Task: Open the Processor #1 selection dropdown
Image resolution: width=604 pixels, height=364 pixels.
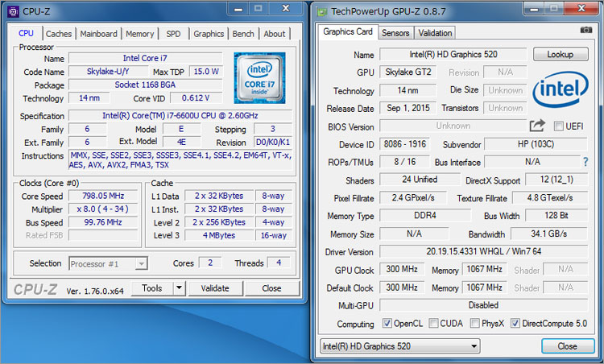Action: pos(108,264)
